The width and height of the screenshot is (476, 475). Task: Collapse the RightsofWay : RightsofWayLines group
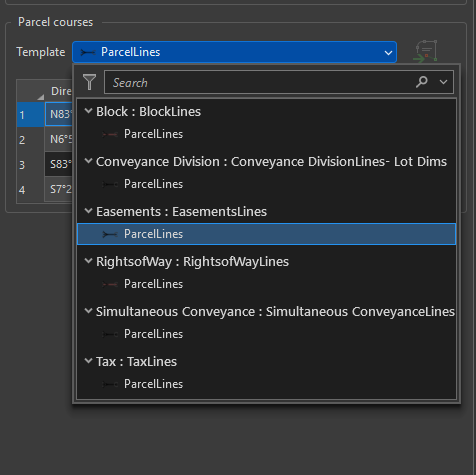point(88,261)
